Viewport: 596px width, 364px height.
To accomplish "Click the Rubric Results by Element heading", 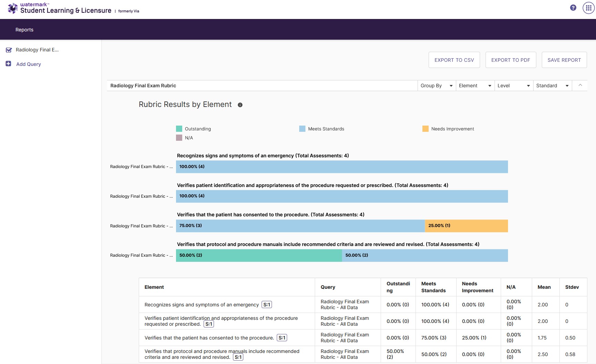I will tap(185, 105).
